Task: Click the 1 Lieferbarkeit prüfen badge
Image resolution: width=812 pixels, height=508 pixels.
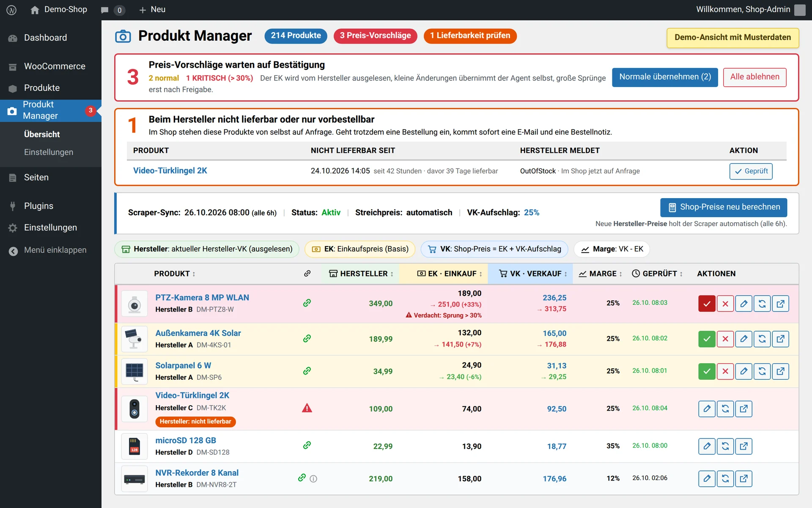Action: (x=470, y=36)
